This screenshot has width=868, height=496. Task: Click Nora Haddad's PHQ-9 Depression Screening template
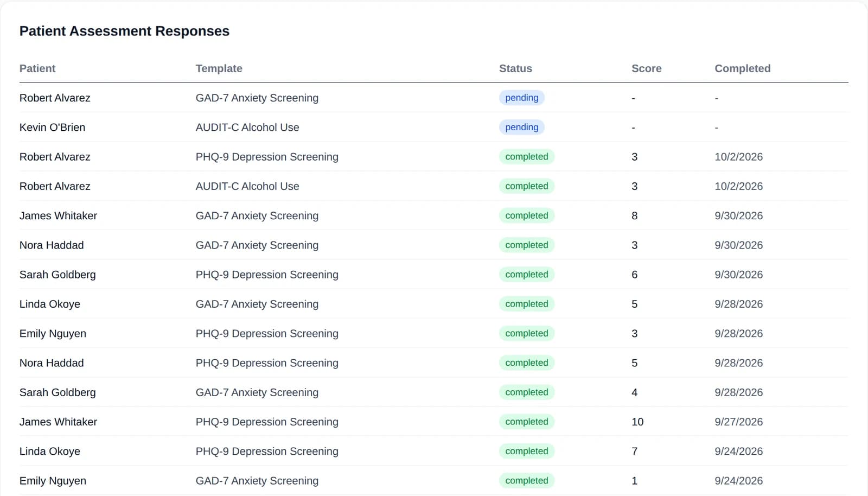pos(267,363)
